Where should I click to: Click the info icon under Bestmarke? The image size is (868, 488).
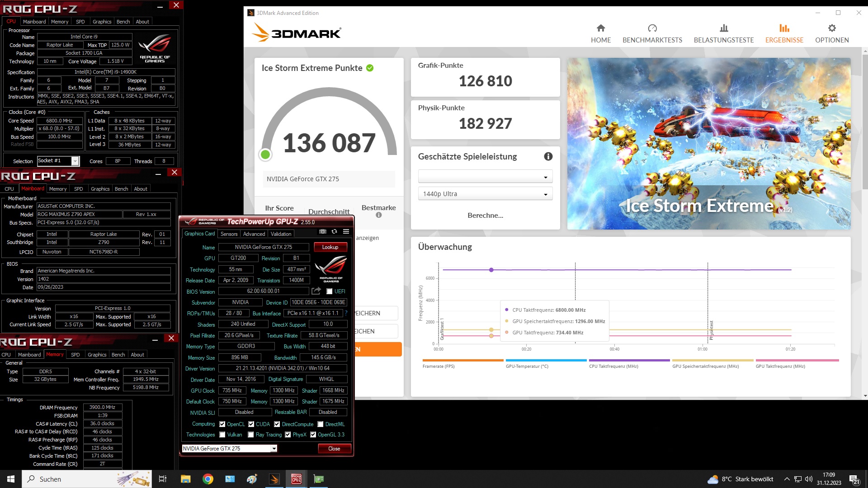(x=379, y=215)
